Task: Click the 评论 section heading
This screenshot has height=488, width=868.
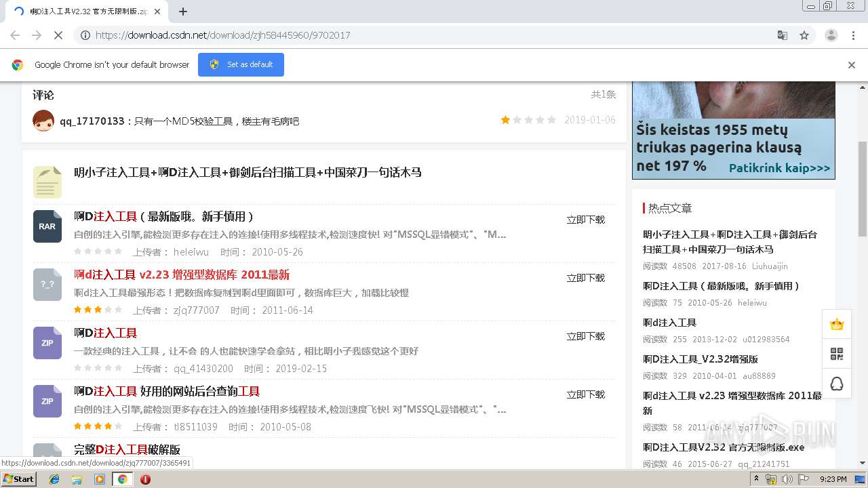Action: (43, 95)
